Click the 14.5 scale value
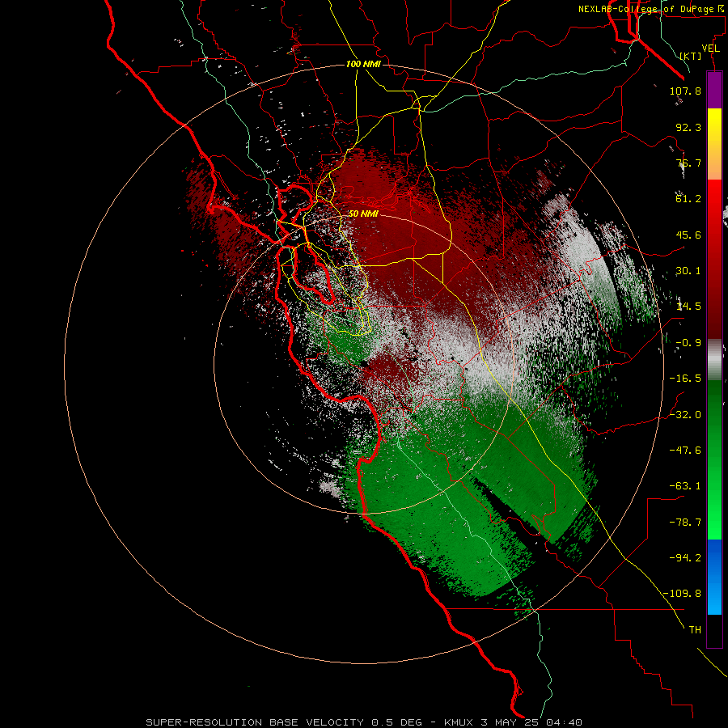The width and height of the screenshot is (728, 728). 688,307
